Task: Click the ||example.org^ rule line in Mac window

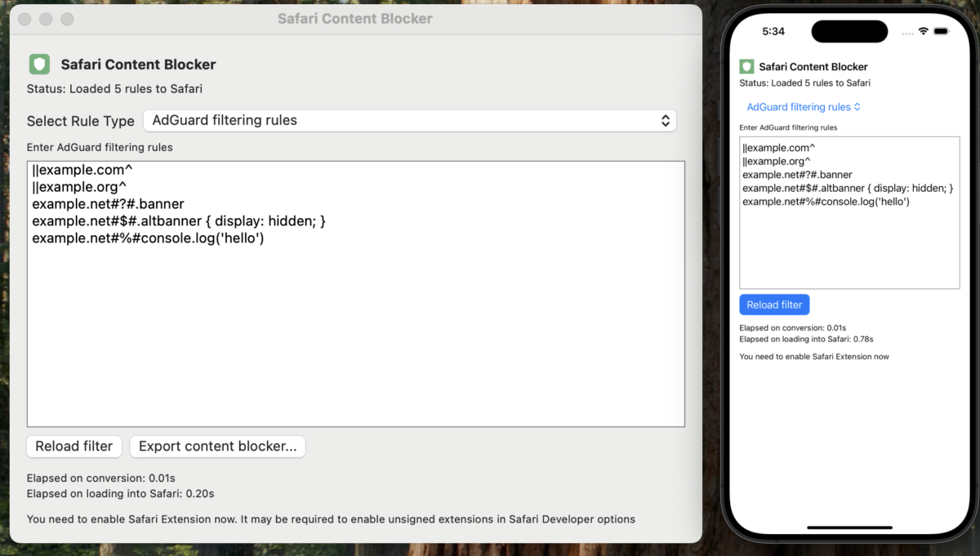Action: [x=79, y=188]
